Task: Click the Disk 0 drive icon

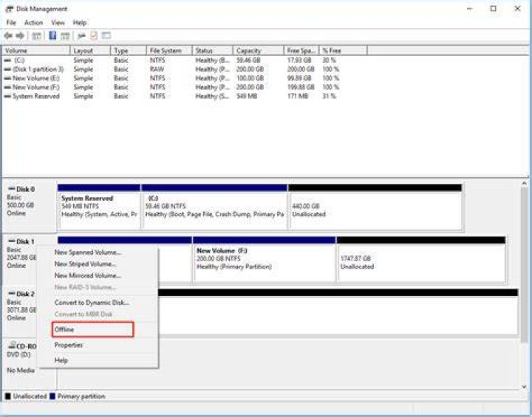Action: click(12, 188)
